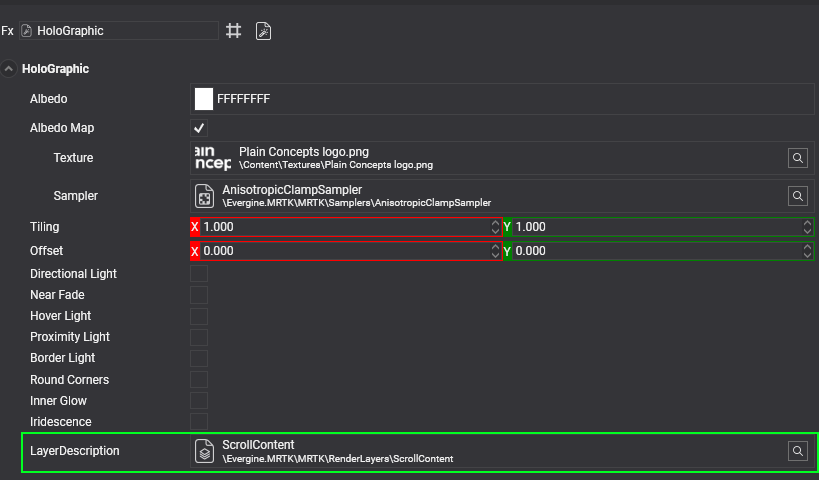Click the HoloGraphic effect name field
This screenshot has width=819, height=480.
coord(125,31)
